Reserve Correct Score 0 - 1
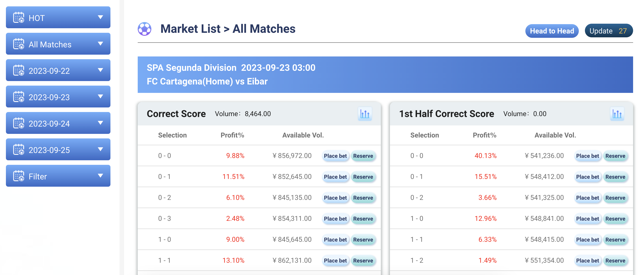 pos(363,177)
